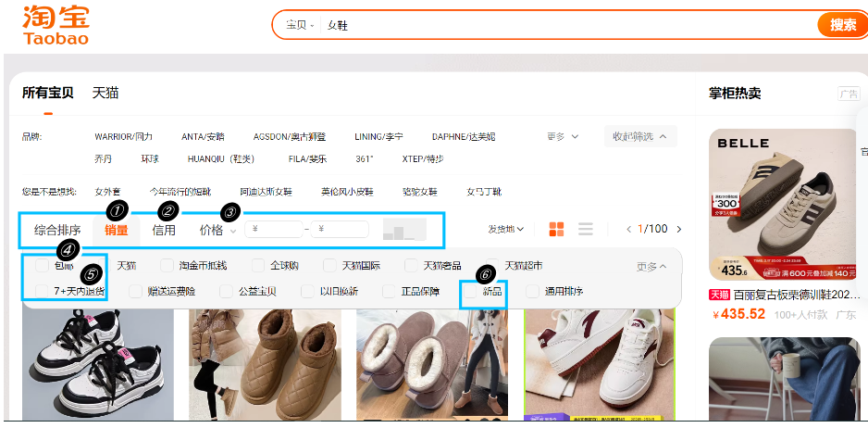The image size is (868, 428).
Task: Search suggestion 女马丁靴
Action: pyautogui.click(x=484, y=192)
